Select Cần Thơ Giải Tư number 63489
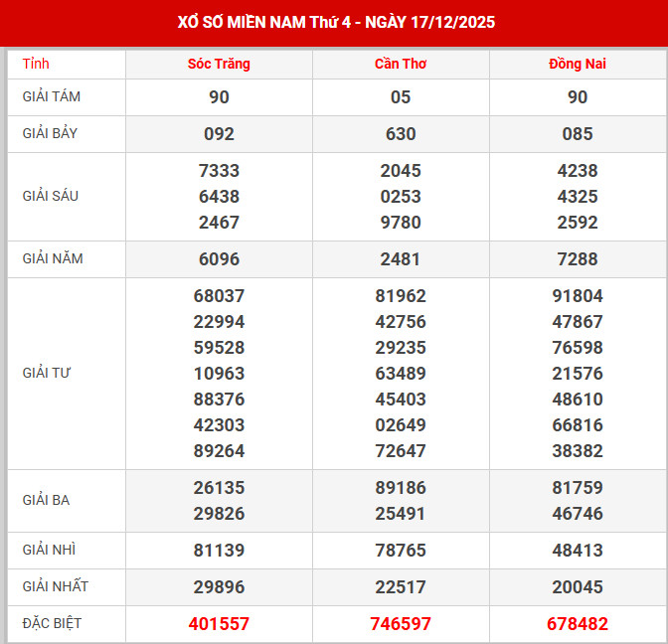Viewport: 668px width, 644px height. click(x=401, y=374)
